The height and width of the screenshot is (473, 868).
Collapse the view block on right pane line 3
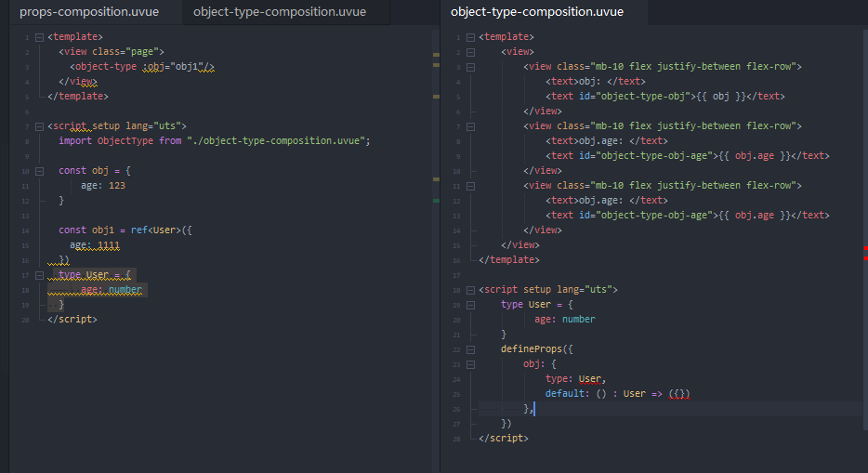pyautogui.click(x=470, y=68)
